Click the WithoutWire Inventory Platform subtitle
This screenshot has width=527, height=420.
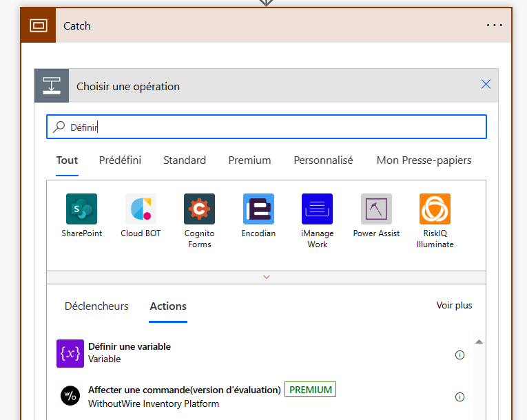[x=153, y=403]
